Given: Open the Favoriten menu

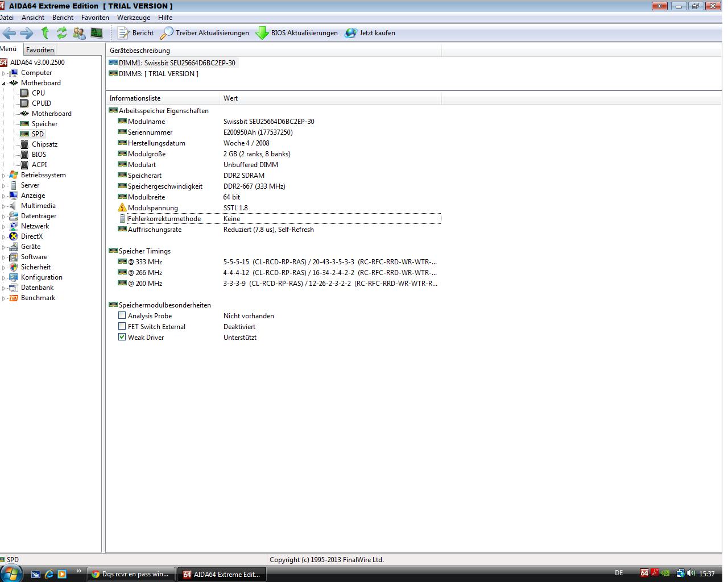Looking at the screenshot, I should (95, 18).
